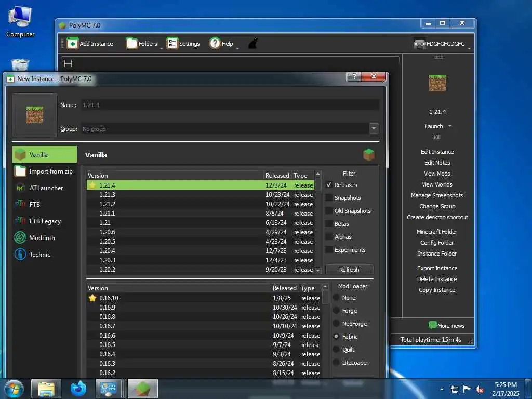Select the FTB Legacy source
The width and height of the screenshot is (532, 399).
tap(45, 221)
